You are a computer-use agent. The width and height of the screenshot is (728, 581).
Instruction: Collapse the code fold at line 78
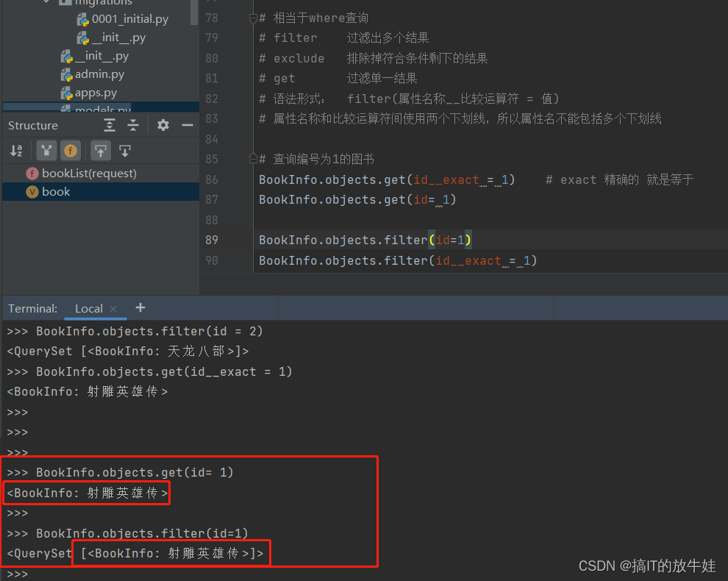point(253,18)
